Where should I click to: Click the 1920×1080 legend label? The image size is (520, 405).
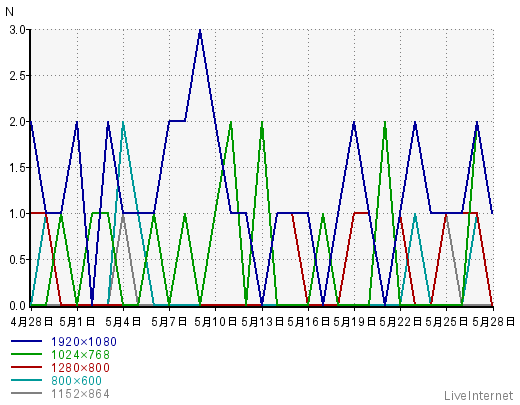point(84,342)
